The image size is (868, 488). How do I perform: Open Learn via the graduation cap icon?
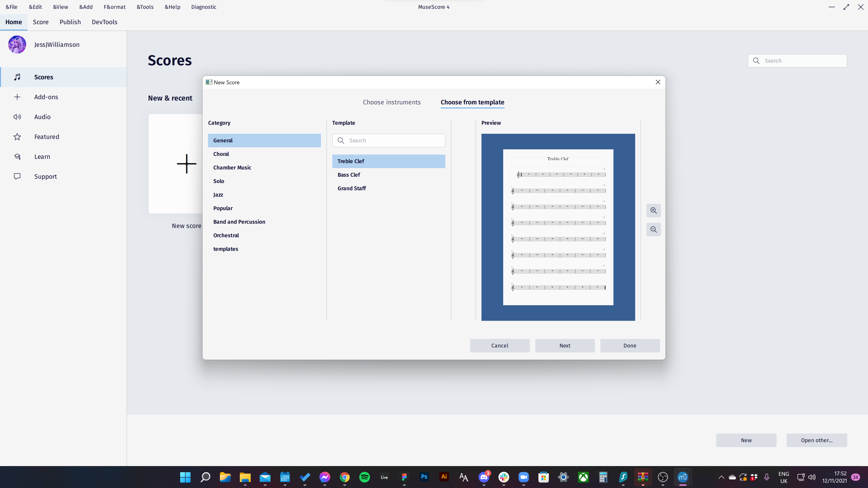tap(17, 156)
